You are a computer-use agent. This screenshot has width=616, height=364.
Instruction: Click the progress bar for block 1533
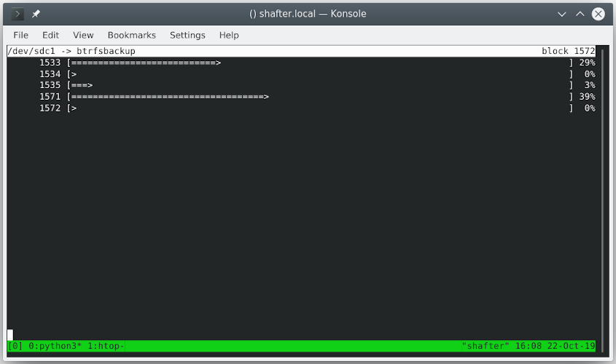tap(320, 63)
